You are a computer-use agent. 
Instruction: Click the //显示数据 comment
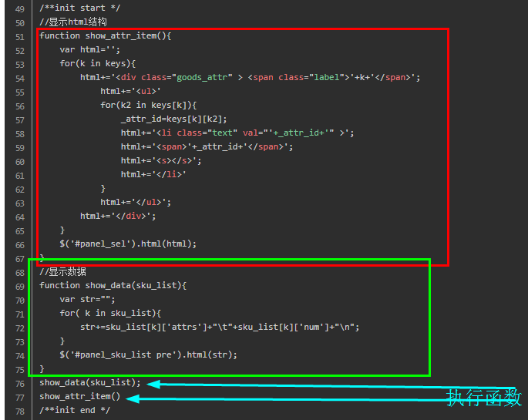(63, 271)
